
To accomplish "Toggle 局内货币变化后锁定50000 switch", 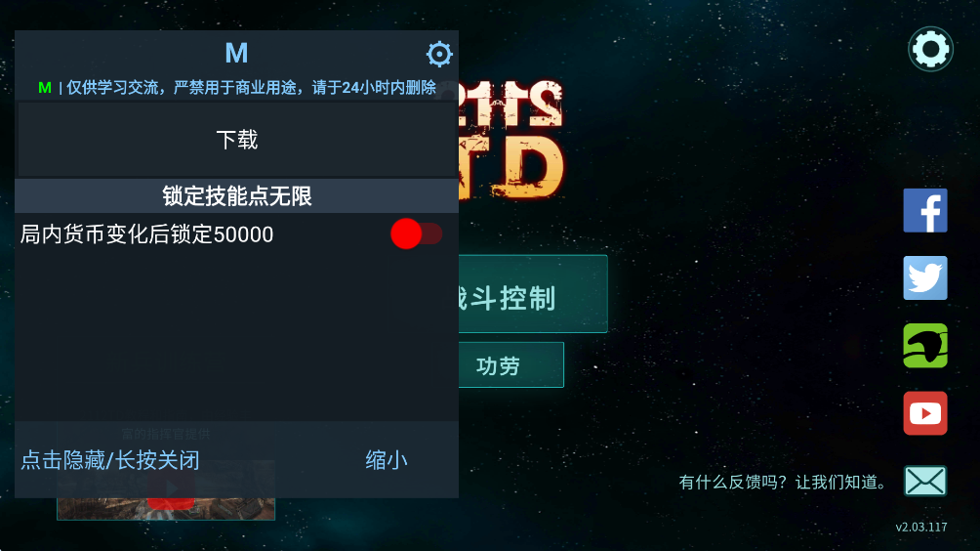I will (416, 233).
